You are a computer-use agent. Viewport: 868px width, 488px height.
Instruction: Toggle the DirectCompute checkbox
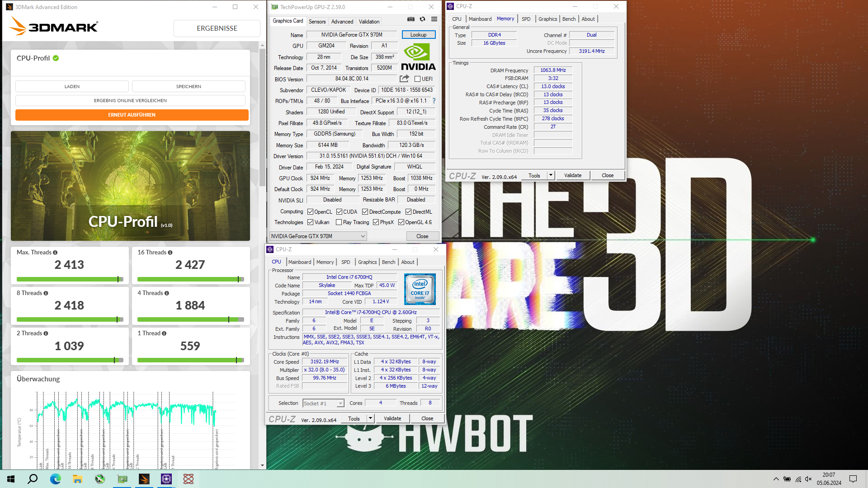(x=365, y=212)
